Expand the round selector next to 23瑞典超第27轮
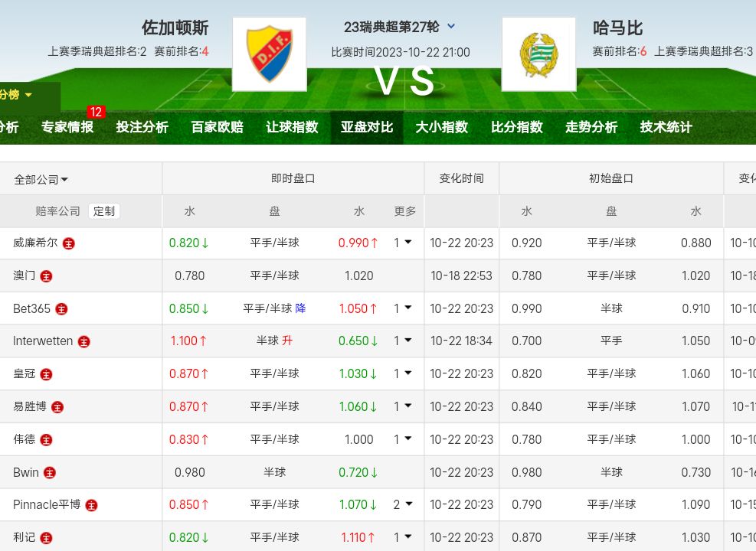Viewport: 756px width, 551px height. [x=451, y=26]
